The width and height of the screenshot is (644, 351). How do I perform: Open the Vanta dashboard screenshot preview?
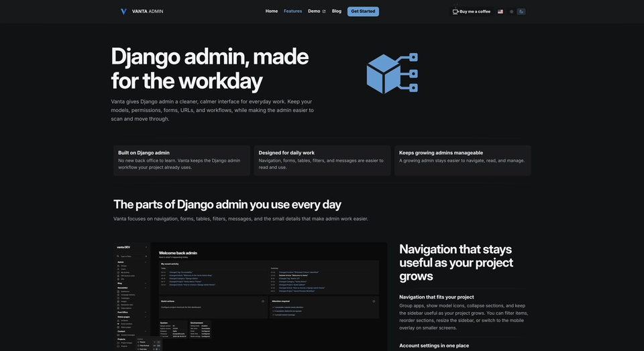250,297
